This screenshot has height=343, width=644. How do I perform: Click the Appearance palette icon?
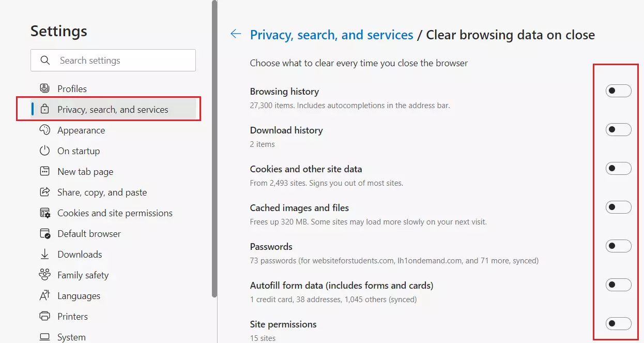tap(45, 130)
